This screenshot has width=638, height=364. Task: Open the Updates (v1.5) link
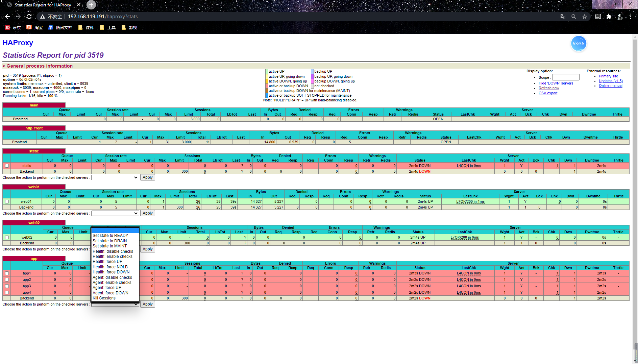pyautogui.click(x=611, y=81)
